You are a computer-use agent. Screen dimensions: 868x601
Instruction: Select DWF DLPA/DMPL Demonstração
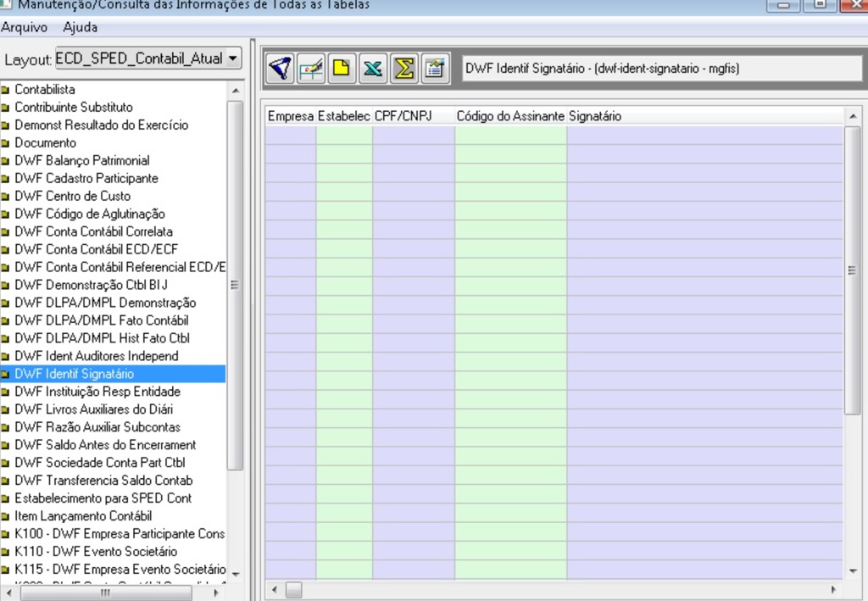pyautogui.click(x=105, y=303)
